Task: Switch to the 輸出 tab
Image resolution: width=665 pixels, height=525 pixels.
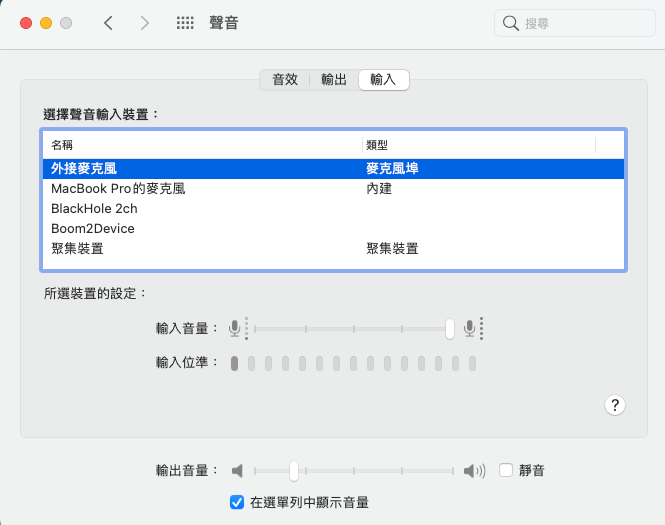Action: (x=334, y=80)
